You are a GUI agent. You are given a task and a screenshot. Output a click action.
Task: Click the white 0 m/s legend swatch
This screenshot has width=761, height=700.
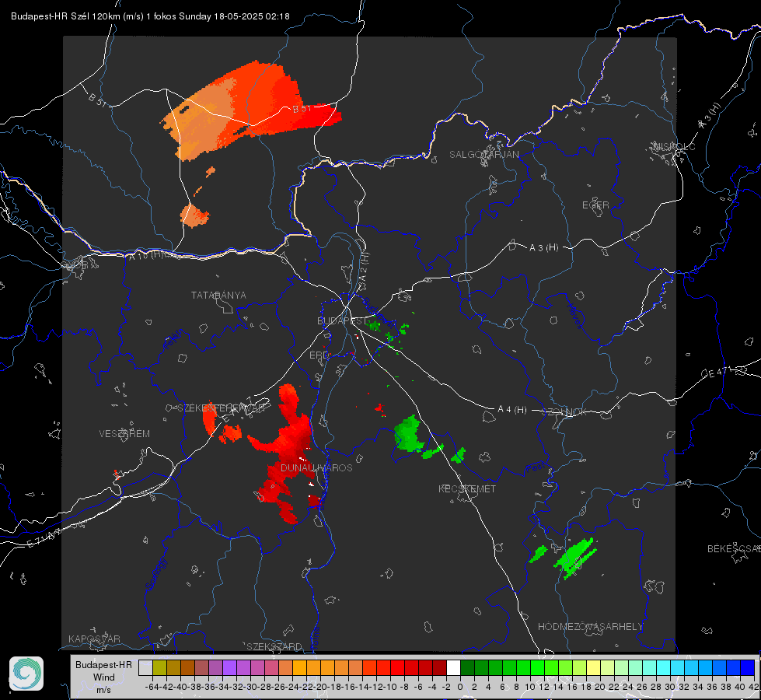[453, 668]
